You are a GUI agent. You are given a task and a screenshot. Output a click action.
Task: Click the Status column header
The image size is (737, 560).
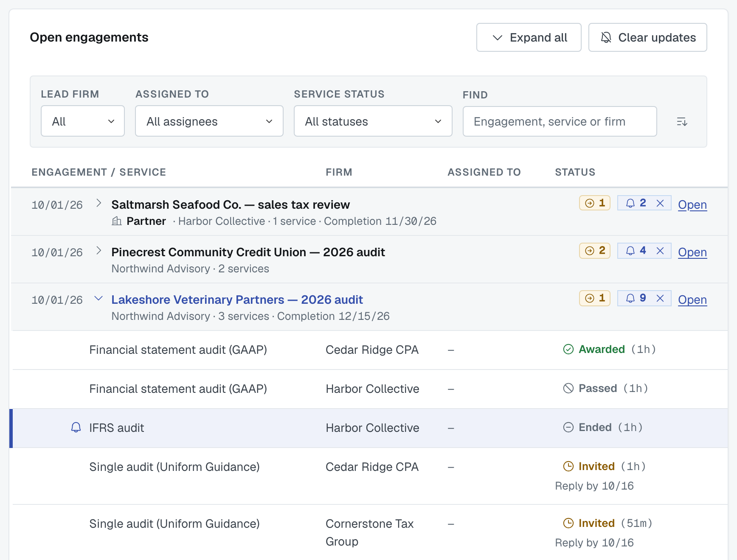point(575,172)
